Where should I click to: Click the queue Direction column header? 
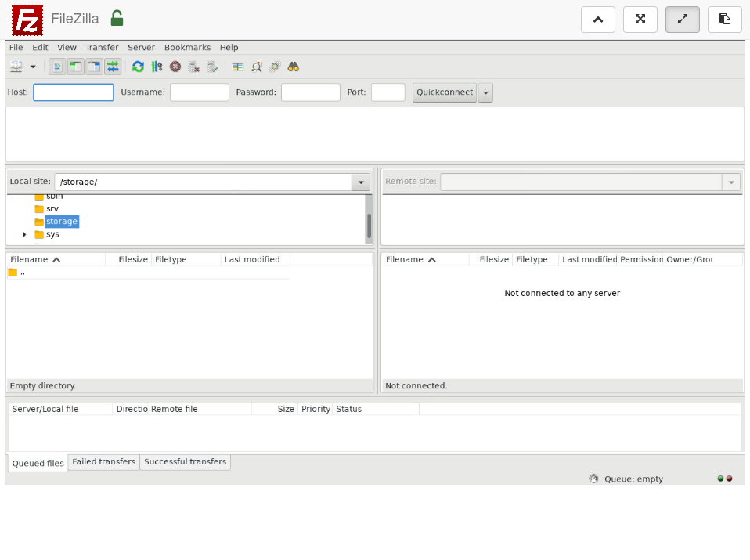131,409
